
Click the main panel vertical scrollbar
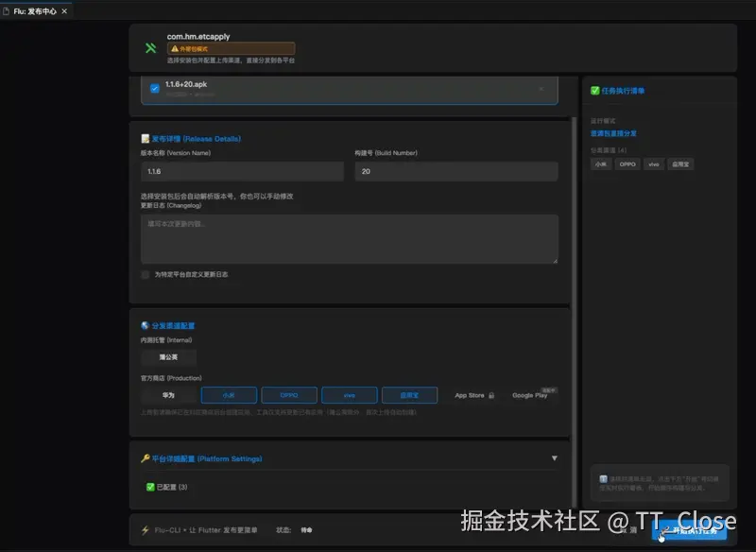tap(574, 313)
